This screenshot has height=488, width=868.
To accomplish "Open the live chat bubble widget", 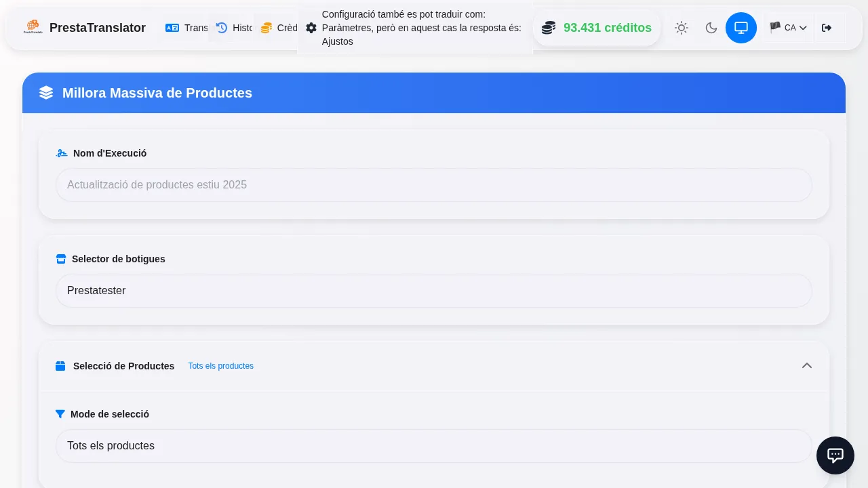I will tap(835, 455).
